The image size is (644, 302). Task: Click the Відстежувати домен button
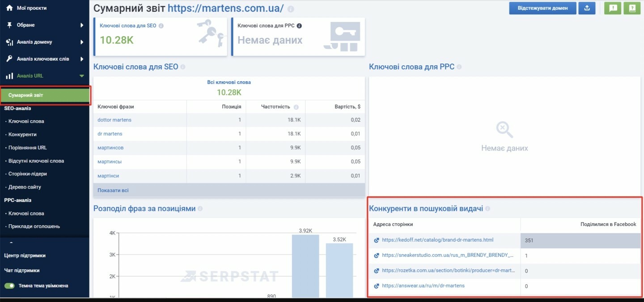pyautogui.click(x=542, y=8)
